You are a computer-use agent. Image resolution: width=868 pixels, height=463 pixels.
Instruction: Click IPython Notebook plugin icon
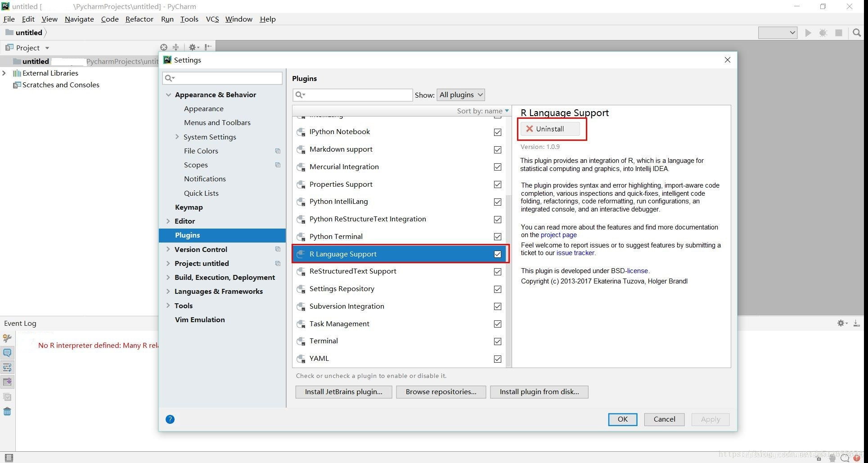coord(301,132)
